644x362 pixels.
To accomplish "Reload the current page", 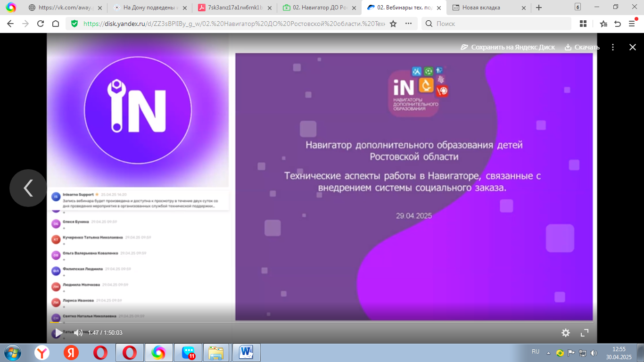I will [41, 24].
